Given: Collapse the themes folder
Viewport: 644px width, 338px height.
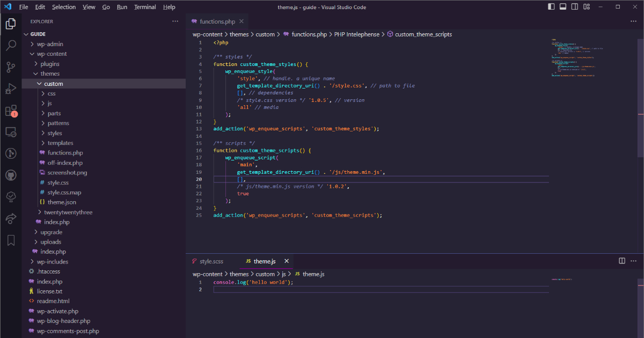Looking at the screenshot, I should click(x=104, y=74).
